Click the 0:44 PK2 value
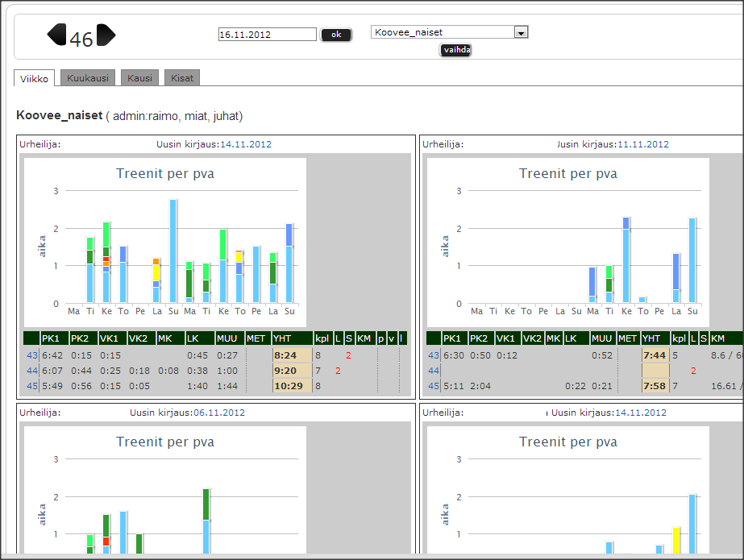744x560 pixels. click(81, 371)
